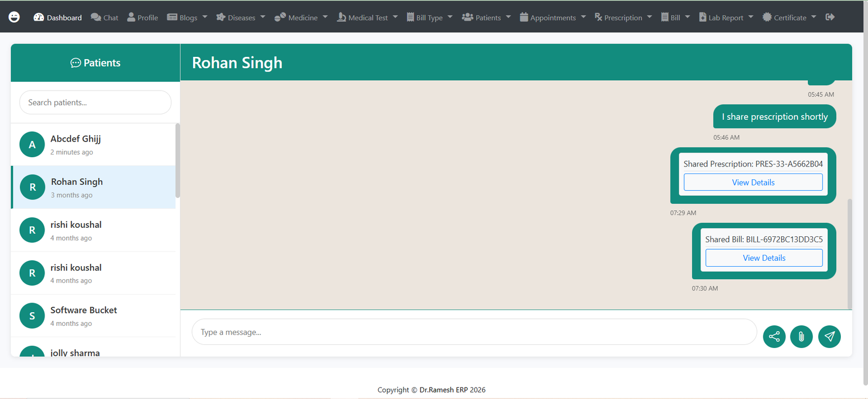This screenshot has height=399, width=868.
Task: Expand the Bill Type dropdown arrow
Action: coord(450,17)
